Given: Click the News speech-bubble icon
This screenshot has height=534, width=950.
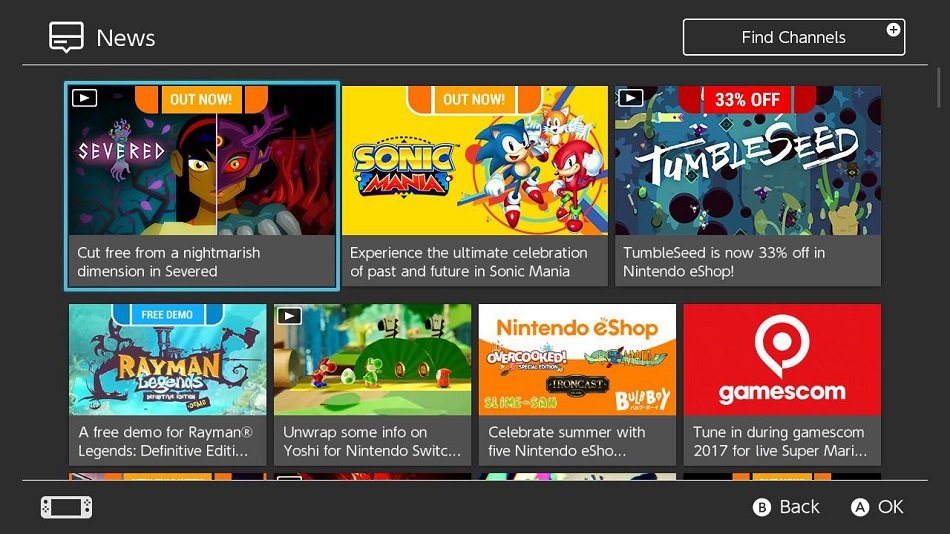Looking at the screenshot, I should point(66,38).
